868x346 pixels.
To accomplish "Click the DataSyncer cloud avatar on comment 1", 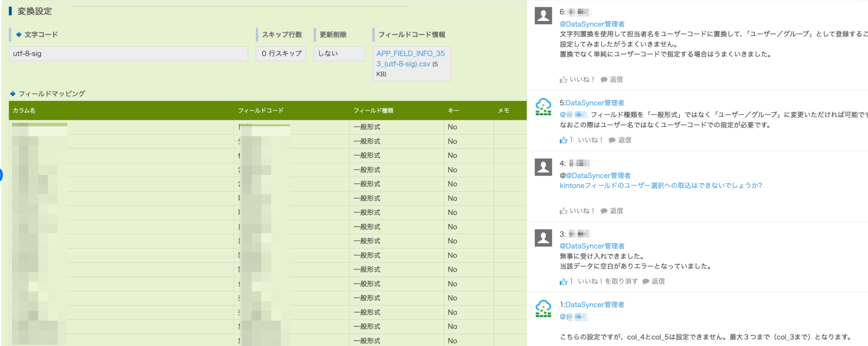I will [x=543, y=309].
